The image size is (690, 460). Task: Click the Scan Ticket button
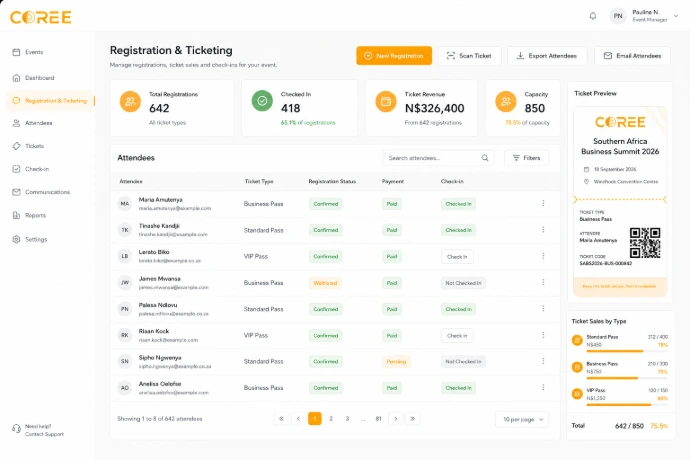tap(470, 56)
